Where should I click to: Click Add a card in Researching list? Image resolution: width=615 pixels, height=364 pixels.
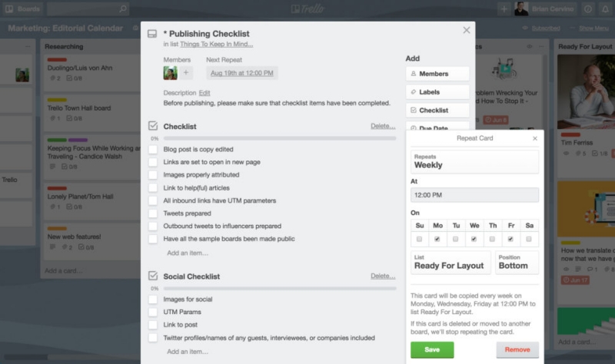click(64, 271)
